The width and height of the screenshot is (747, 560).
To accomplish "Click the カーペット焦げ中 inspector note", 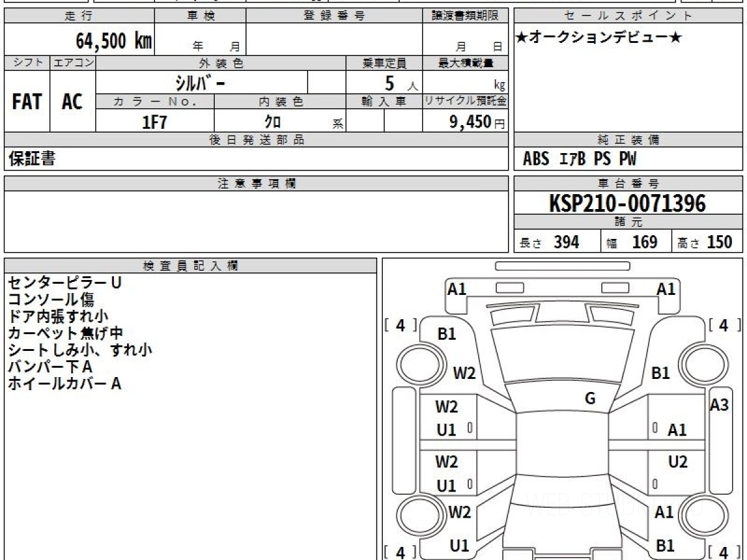I will (65, 333).
